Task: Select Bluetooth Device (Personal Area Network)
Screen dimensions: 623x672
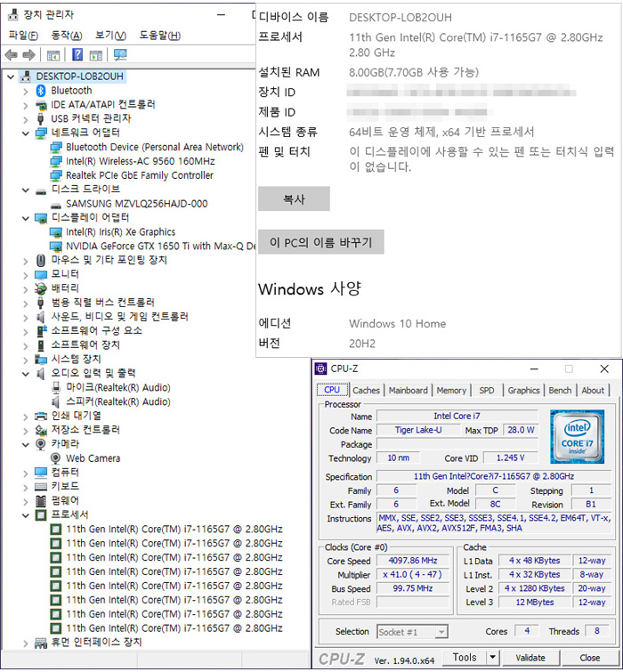Action: pyautogui.click(x=155, y=147)
